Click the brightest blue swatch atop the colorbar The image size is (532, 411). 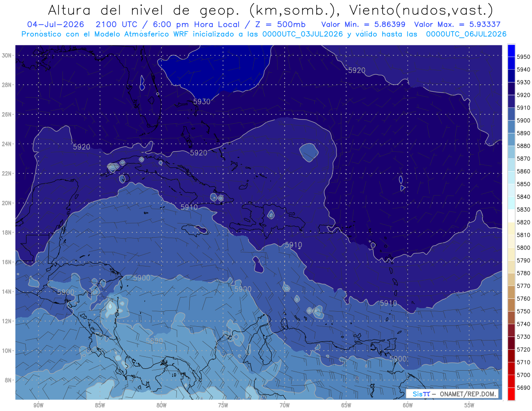click(511, 51)
